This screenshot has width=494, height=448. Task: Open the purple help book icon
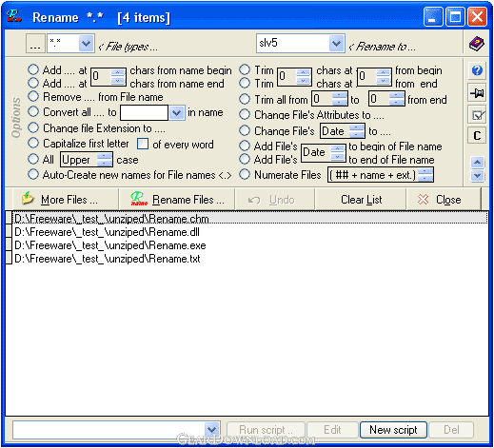click(477, 44)
